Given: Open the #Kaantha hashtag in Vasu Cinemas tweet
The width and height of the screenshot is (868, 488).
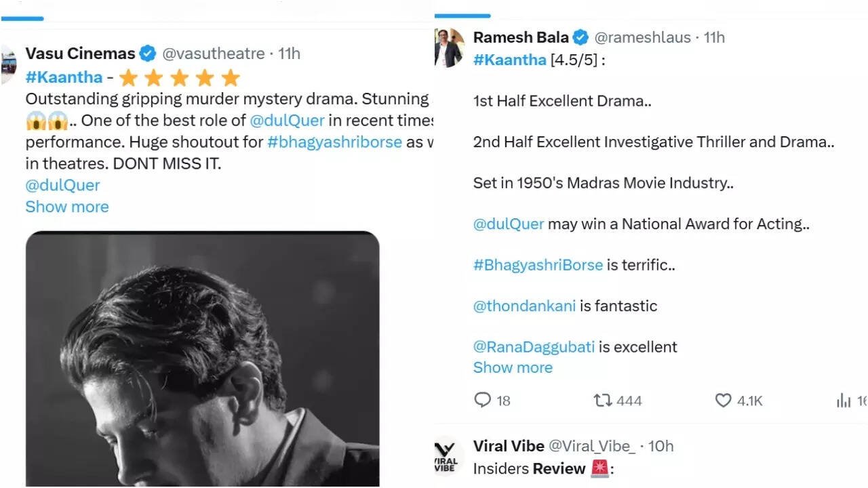Looking at the screenshot, I should pos(64,77).
